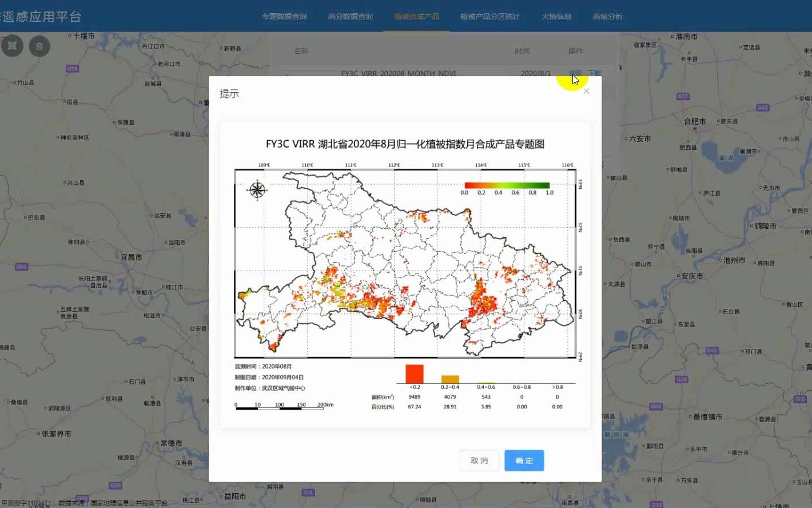The height and width of the screenshot is (508, 812).
Task: Click the compass rose on thematic map
Action: click(257, 189)
